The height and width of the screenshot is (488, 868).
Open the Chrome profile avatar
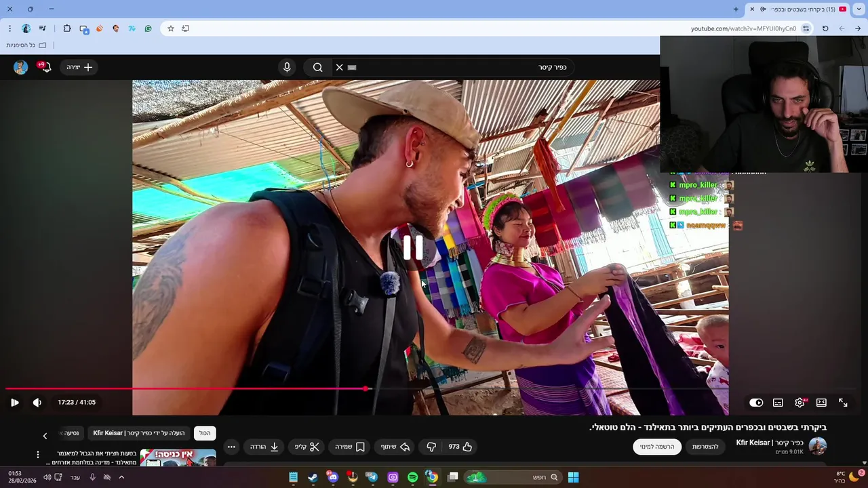(26, 28)
